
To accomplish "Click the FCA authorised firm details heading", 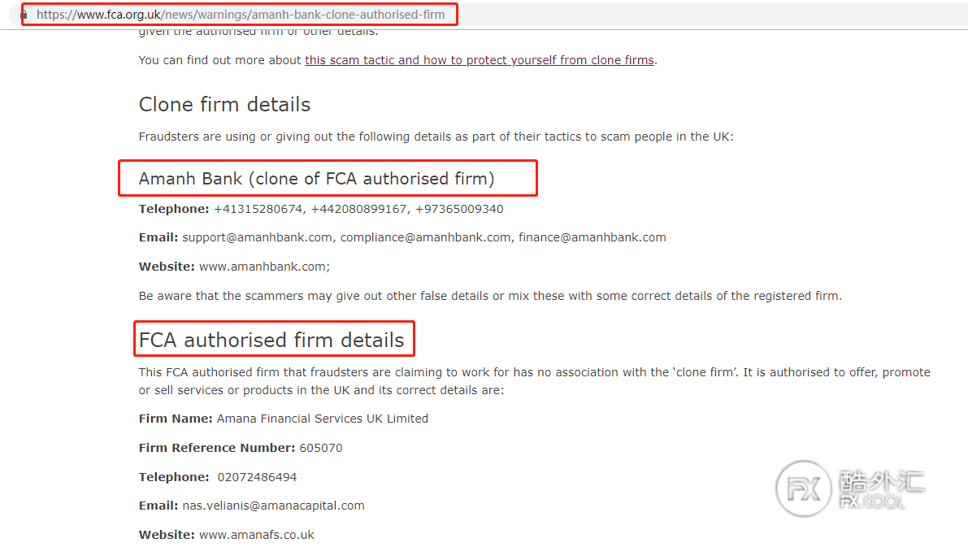I will point(271,341).
